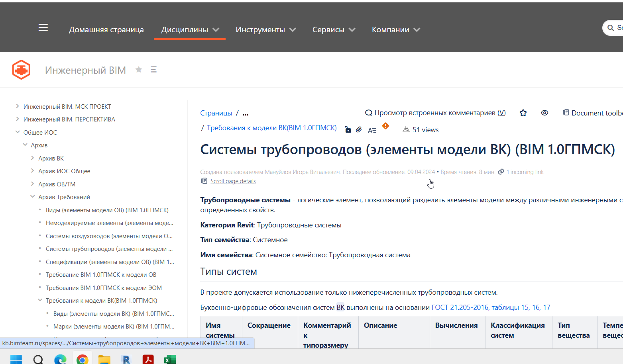Collapse the Архив Требований tree node

33,196
